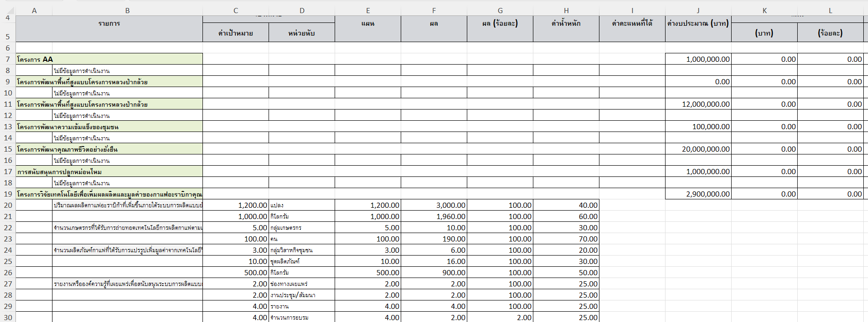Select the column C header
868x322 pixels.
tap(235, 10)
